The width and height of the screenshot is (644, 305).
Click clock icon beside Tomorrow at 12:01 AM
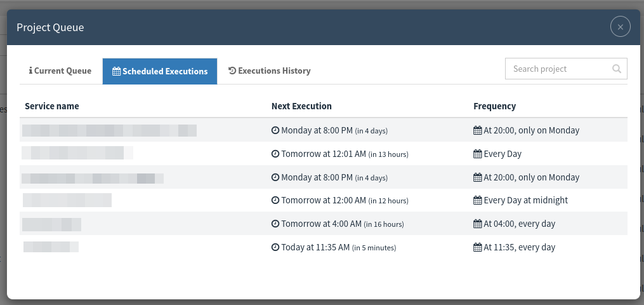click(x=275, y=154)
